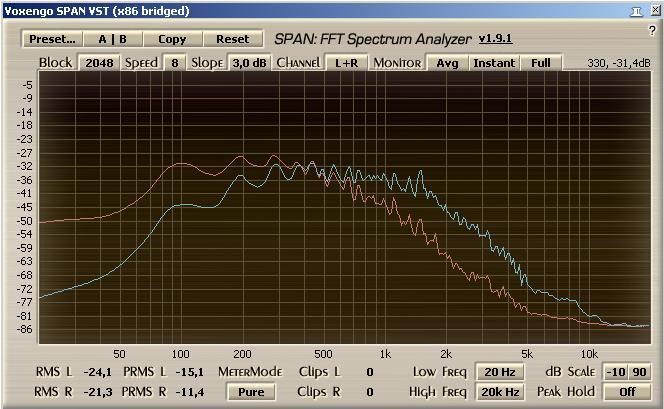
Task: Click the PRMS L value -15,1
Action: pyautogui.click(x=189, y=372)
